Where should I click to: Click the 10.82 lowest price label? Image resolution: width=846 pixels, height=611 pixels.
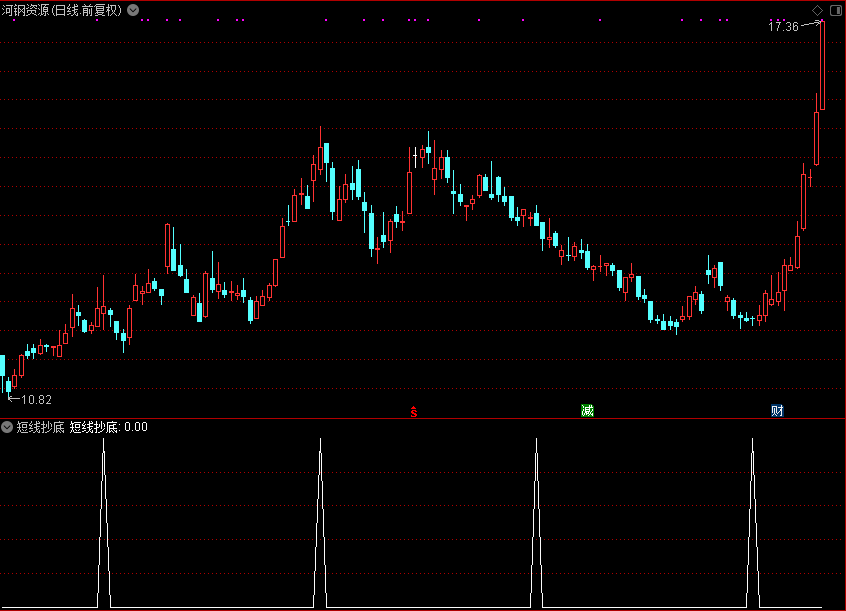tap(36, 399)
